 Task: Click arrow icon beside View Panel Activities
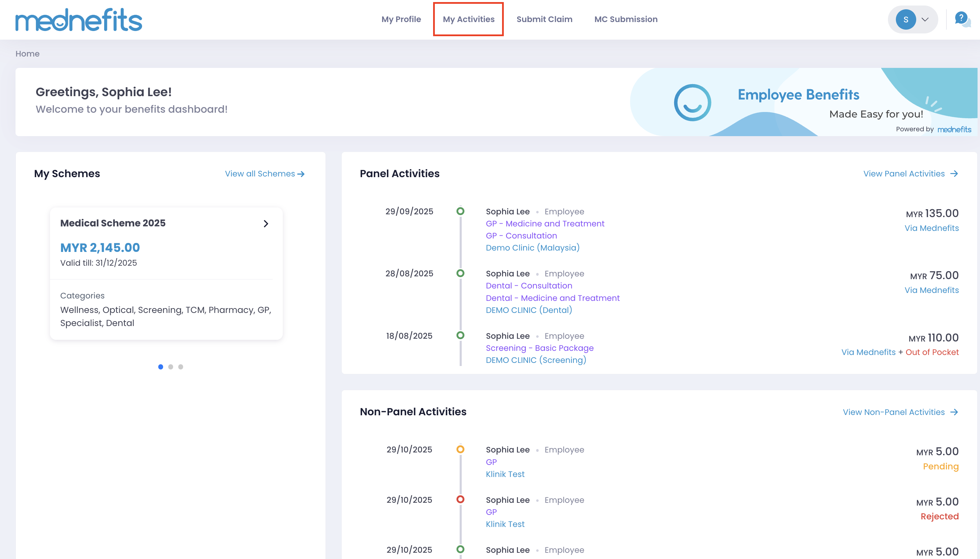pyautogui.click(x=954, y=174)
